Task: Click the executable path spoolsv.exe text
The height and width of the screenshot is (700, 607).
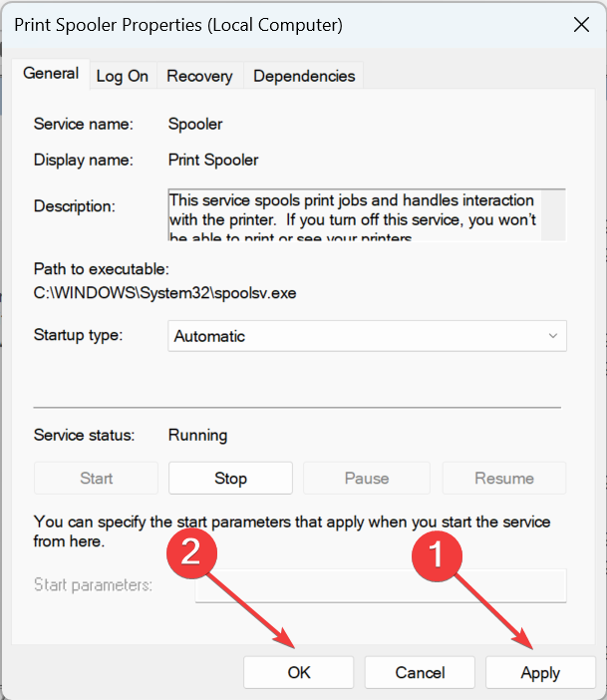Action: pyautogui.click(x=164, y=293)
